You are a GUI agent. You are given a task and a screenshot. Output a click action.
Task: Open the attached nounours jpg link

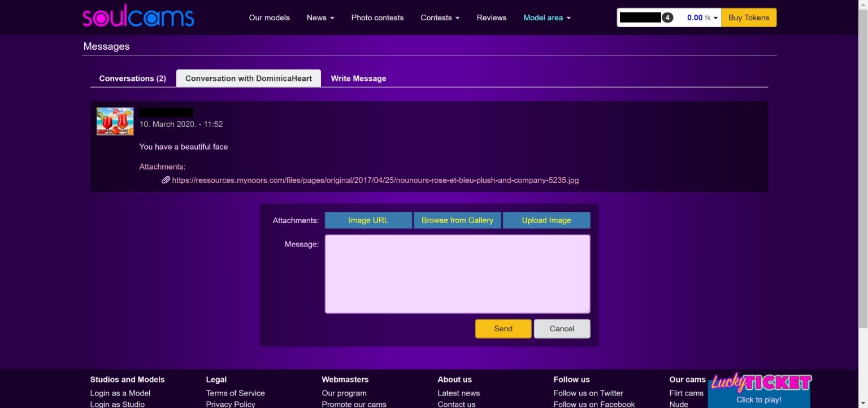point(375,180)
